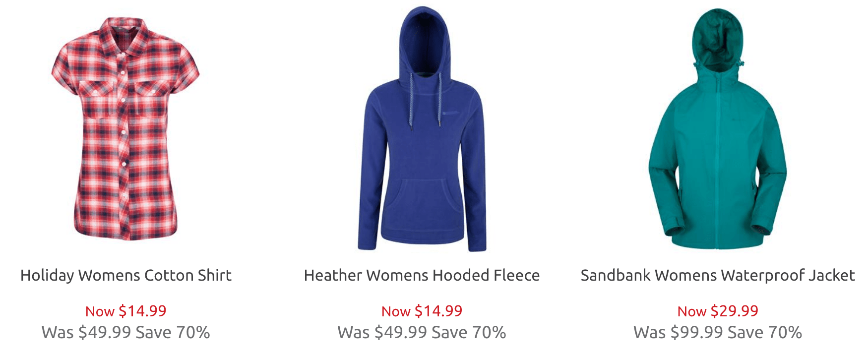Click the Now $14.99 price under the hooded fleece
The width and height of the screenshot is (868, 358).
point(422,311)
